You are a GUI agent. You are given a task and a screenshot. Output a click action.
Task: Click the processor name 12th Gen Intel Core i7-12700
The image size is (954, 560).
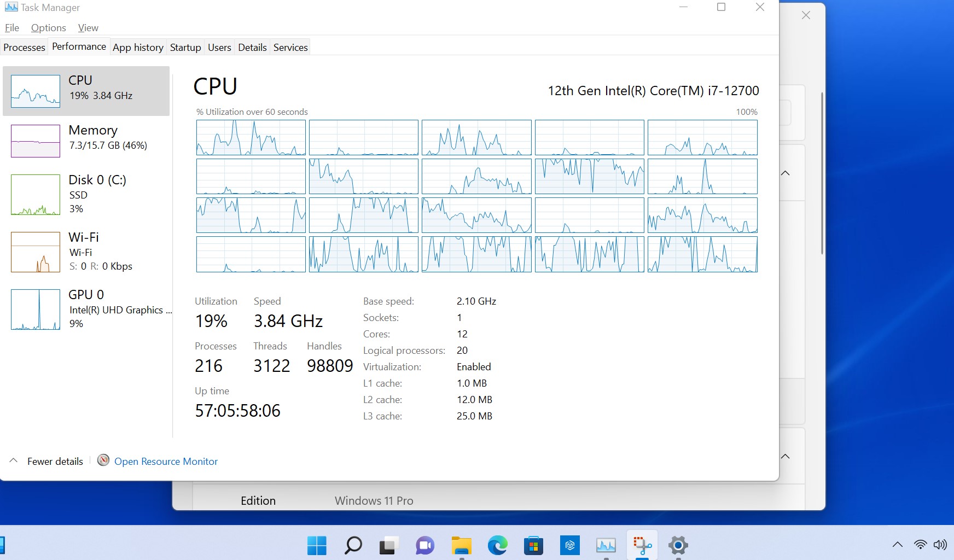pyautogui.click(x=653, y=91)
